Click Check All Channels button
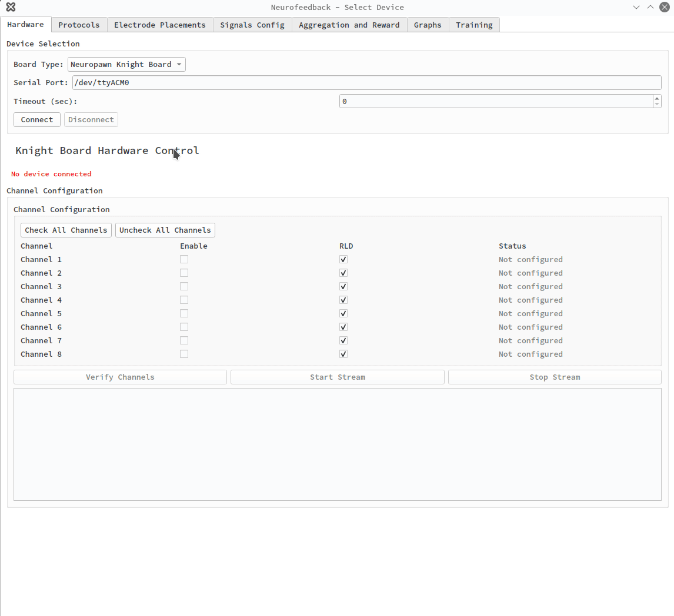 coord(66,230)
